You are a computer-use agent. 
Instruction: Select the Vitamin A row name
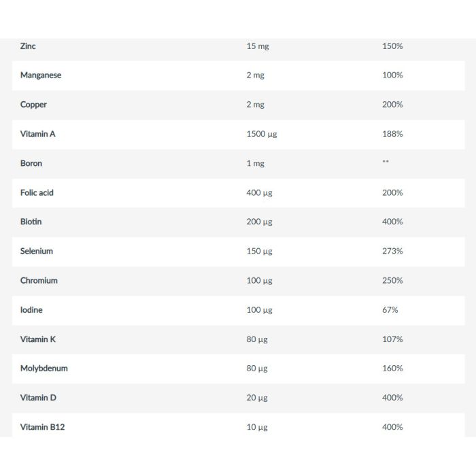(x=37, y=134)
